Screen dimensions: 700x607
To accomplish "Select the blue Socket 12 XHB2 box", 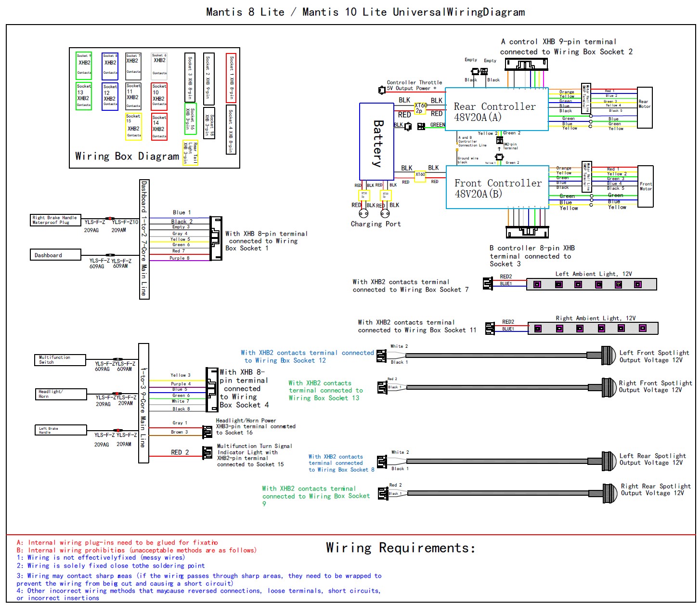I will click(x=110, y=96).
